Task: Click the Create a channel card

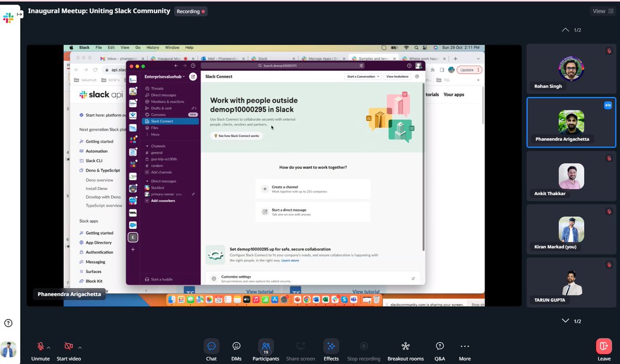Action: tap(313, 189)
